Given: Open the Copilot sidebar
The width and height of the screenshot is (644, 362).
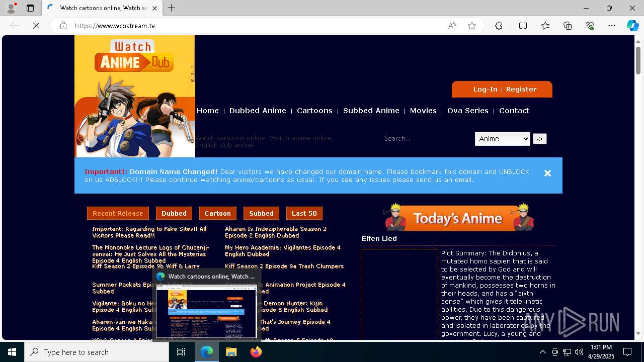Looking at the screenshot, I should pyautogui.click(x=632, y=26).
